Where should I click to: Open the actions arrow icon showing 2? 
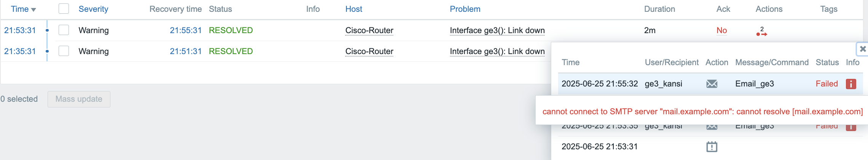click(x=761, y=31)
